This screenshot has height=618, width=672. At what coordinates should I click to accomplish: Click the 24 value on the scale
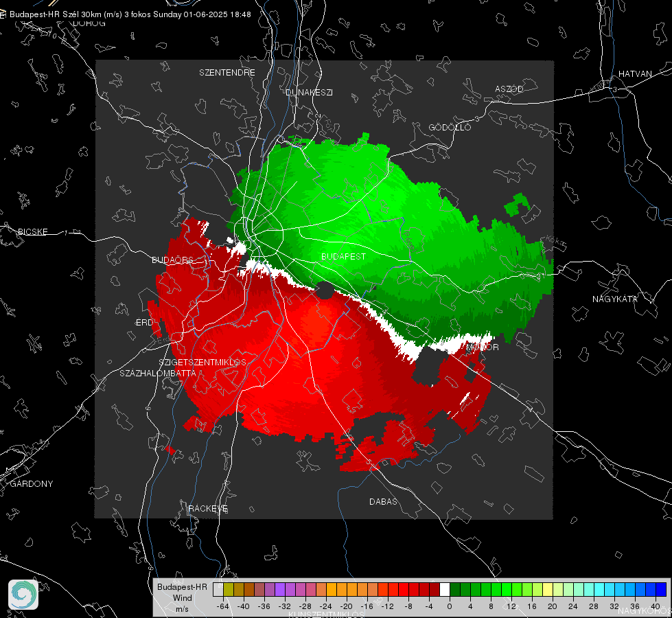(573, 607)
